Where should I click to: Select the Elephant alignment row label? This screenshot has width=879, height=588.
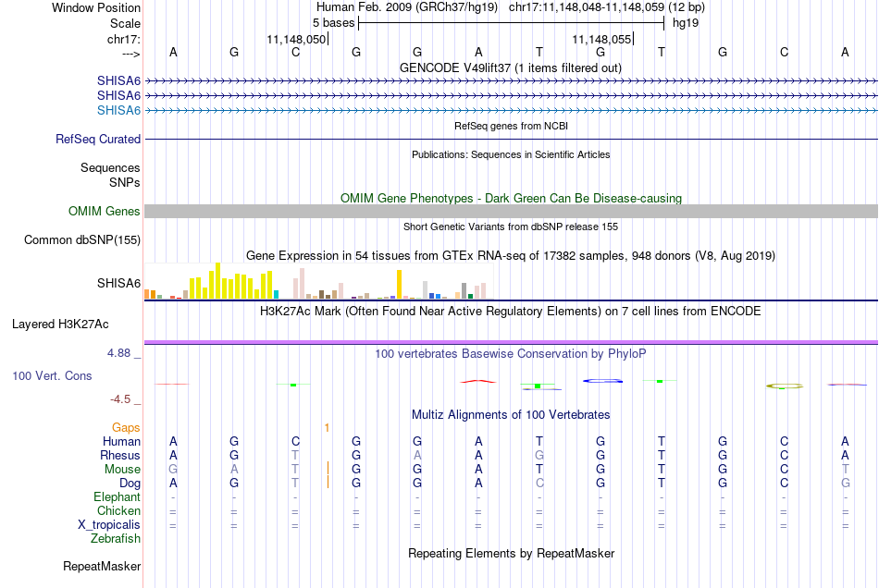(117, 497)
